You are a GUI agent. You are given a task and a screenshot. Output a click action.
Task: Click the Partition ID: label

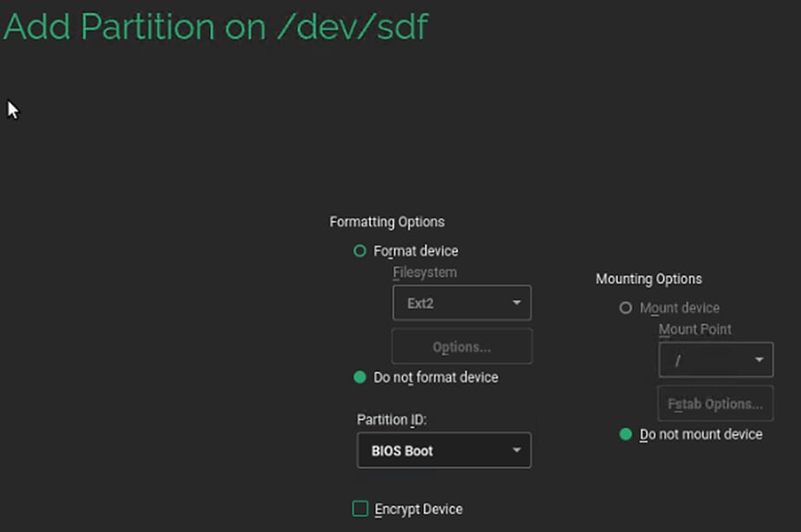(x=392, y=420)
